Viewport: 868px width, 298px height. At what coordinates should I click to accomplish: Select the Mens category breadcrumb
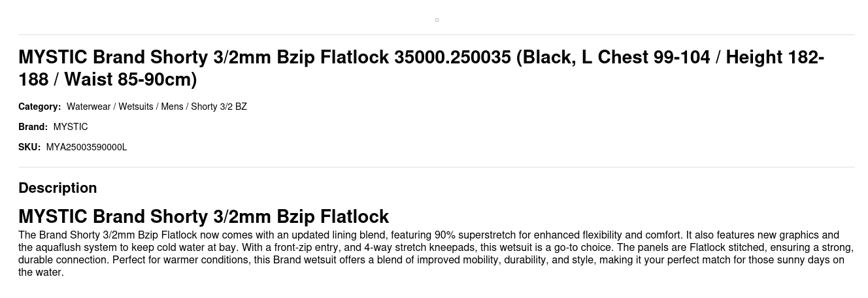172,107
